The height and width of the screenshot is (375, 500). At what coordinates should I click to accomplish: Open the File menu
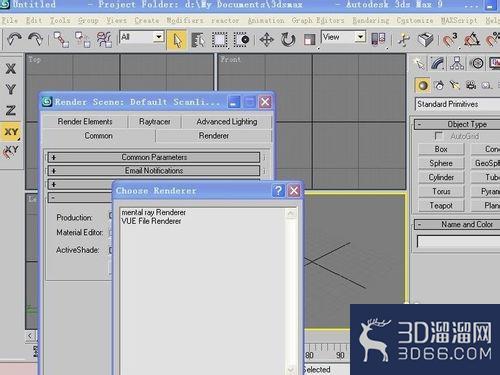tap(9, 21)
